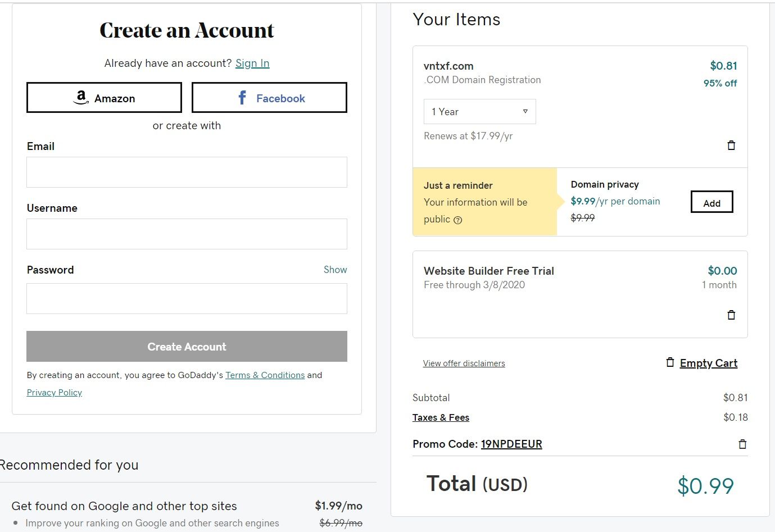Open the Sign In link
Image resolution: width=775 pixels, height=532 pixels.
tap(252, 63)
